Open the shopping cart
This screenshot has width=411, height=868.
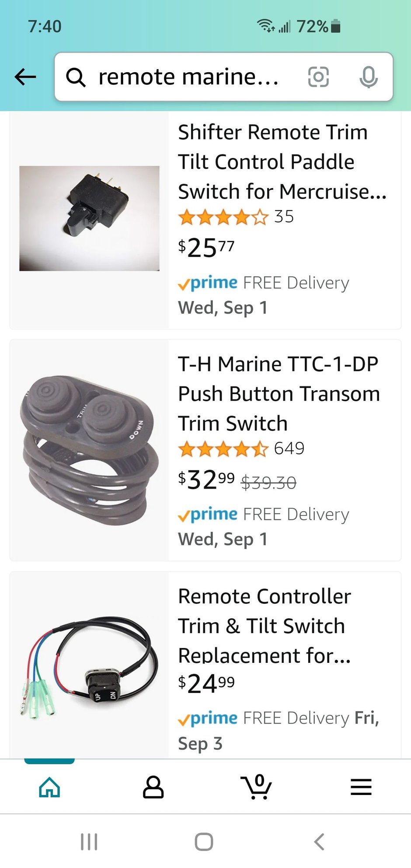coord(256,787)
